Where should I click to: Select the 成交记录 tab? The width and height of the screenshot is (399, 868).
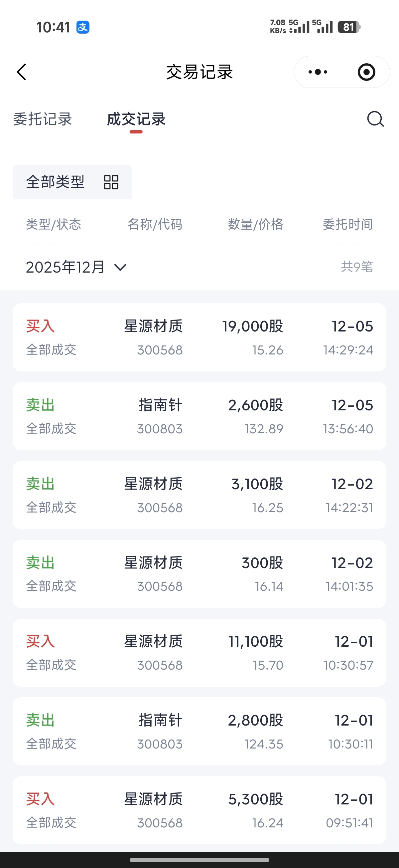coord(136,119)
